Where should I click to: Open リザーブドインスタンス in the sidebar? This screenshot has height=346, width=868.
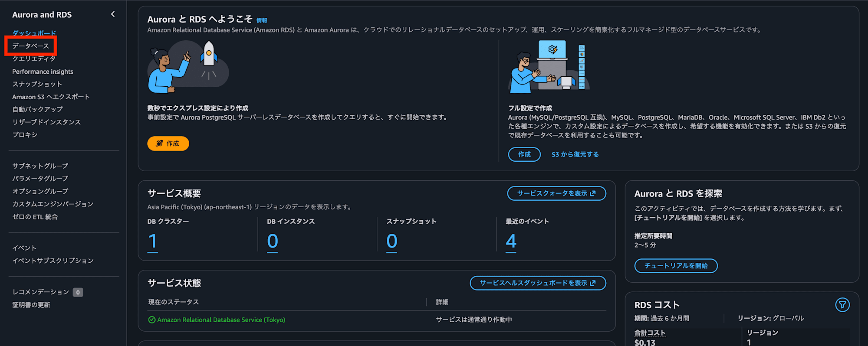click(46, 122)
